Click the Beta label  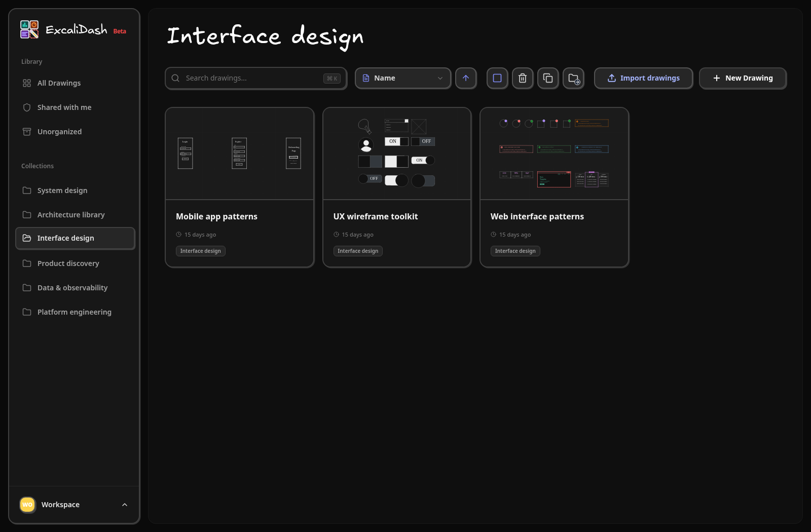pyautogui.click(x=120, y=31)
